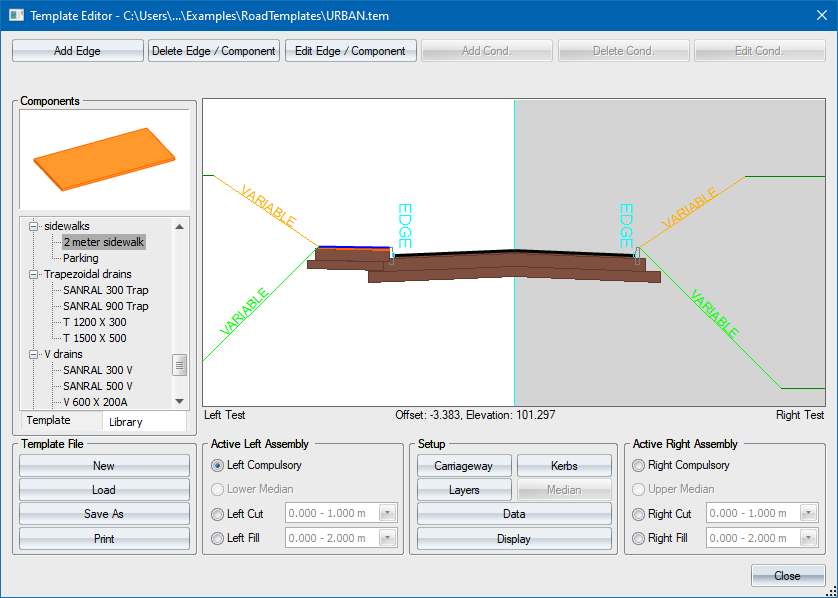Switch to the Library tab

(126, 422)
